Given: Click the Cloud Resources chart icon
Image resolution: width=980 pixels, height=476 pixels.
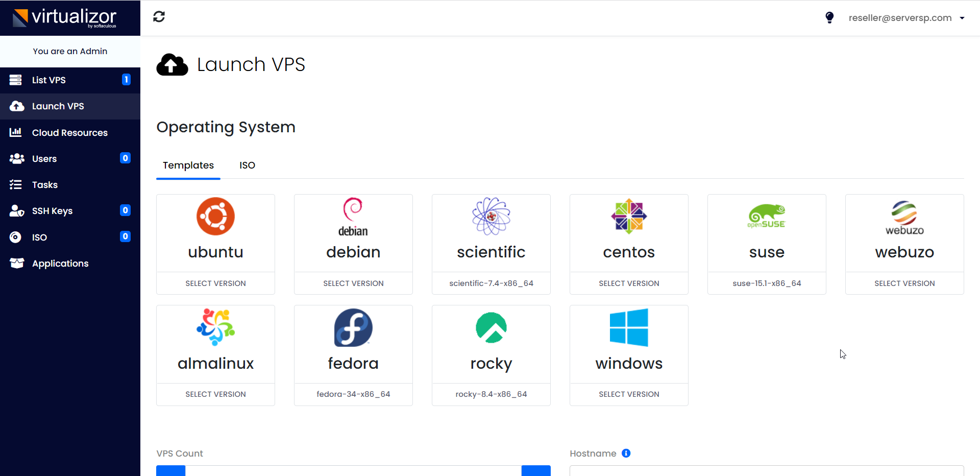Looking at the screenshot, I should [x=16, y=132].
